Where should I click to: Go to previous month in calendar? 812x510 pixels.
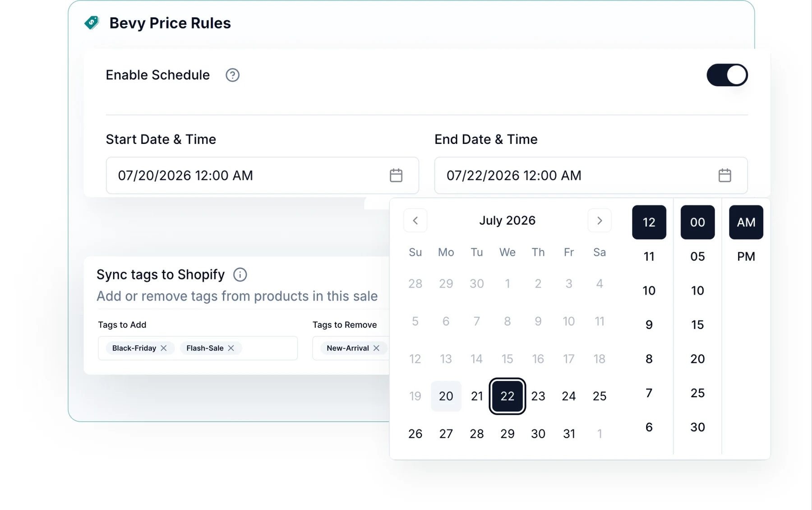[415, 221]
